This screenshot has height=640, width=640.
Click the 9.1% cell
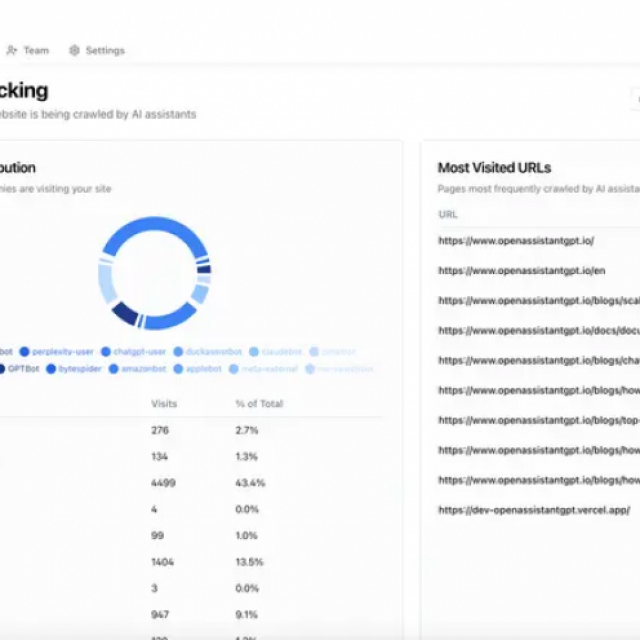[x=247, y=615]
